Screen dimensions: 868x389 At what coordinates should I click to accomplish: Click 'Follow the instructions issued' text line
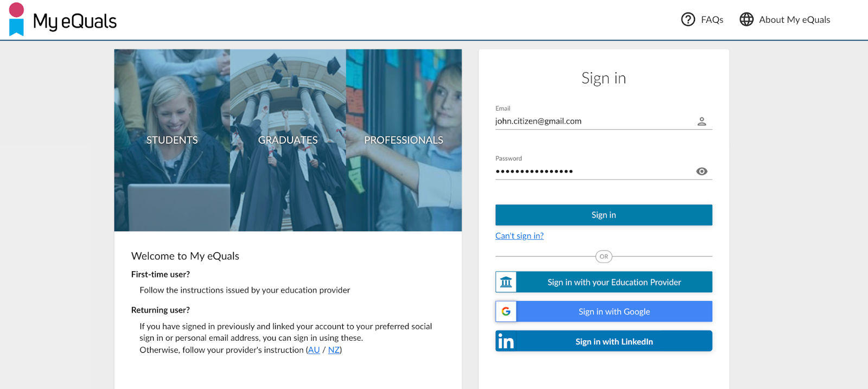pos(245,290)
